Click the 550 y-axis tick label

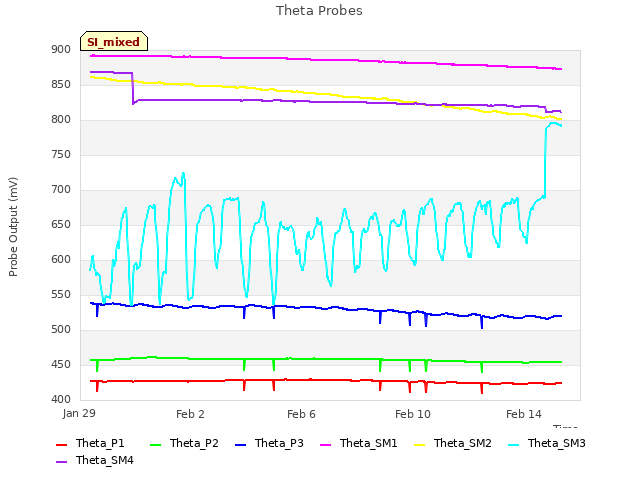point(61,295)
